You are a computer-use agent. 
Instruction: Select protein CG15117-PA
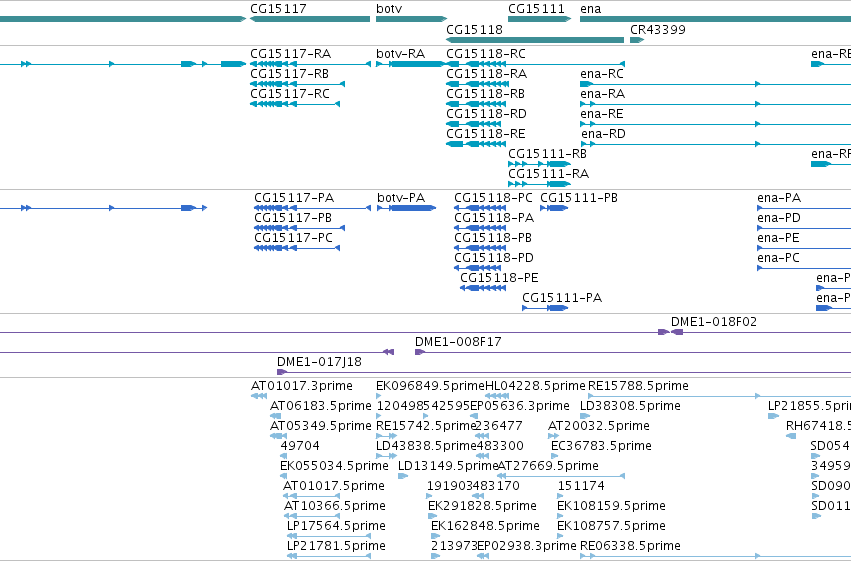coord(294,198)
